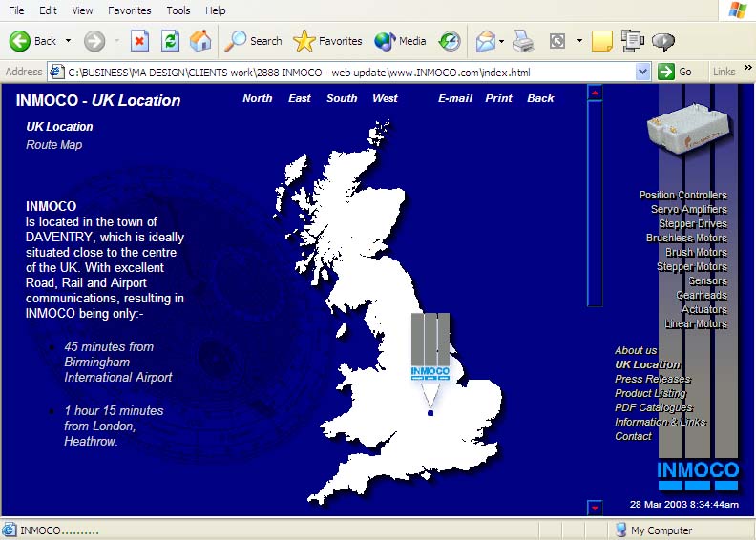
Task: Click the product image thumbnail
Action: (x=688, y=128)
